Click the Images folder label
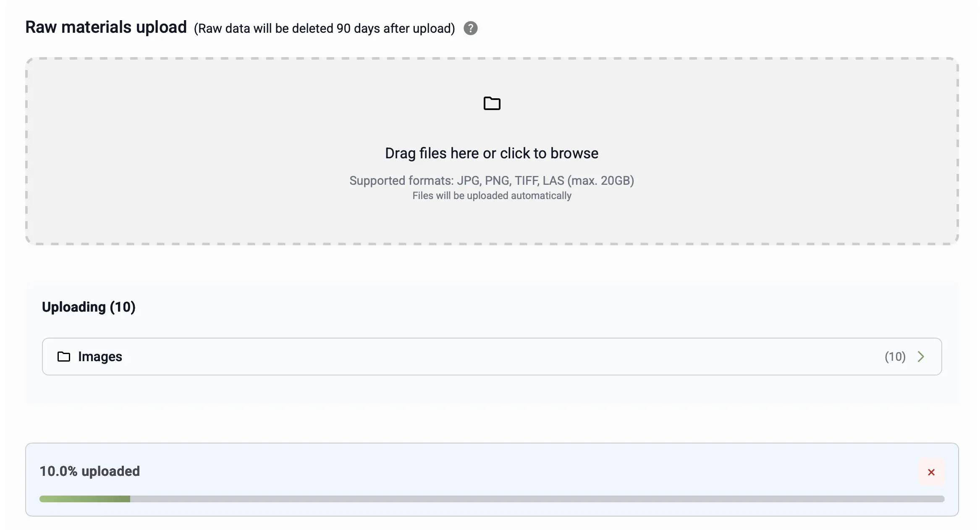Viewport: 980px width, 530px height. (100, 357)
